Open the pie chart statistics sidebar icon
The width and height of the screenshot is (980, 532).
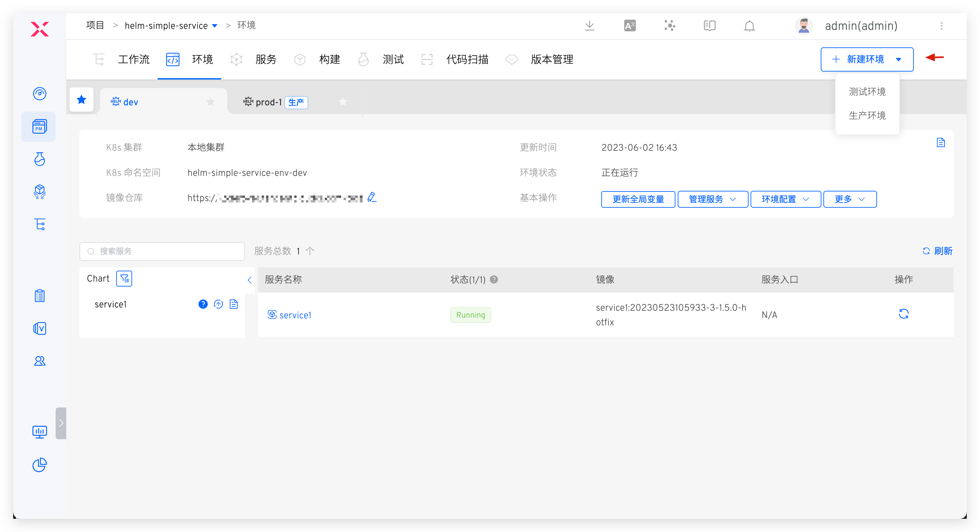click(x=39, y=465)
